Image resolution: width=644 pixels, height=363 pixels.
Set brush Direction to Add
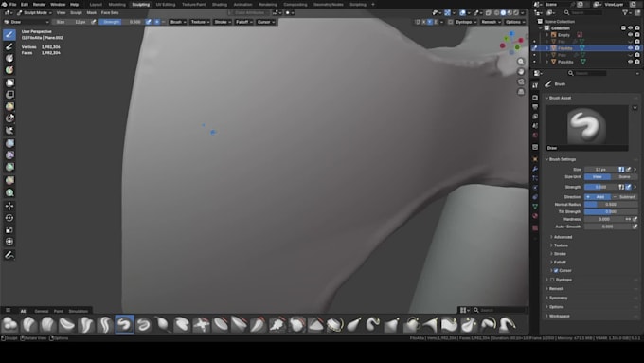[x=598, y=197]
